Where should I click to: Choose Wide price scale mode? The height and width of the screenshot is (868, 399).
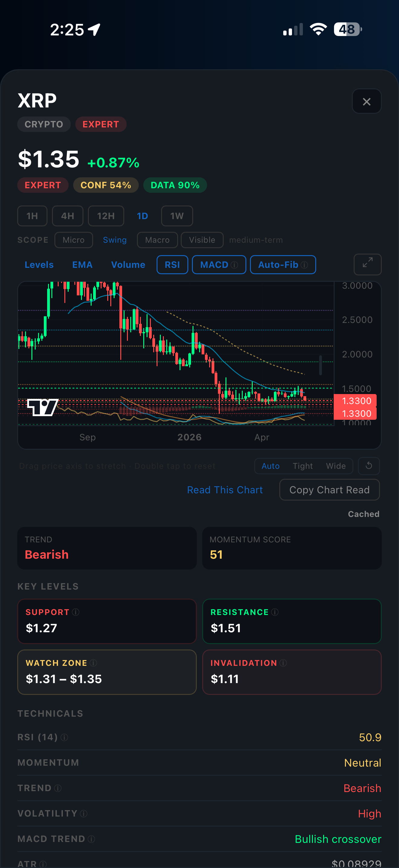pos(336,466)
